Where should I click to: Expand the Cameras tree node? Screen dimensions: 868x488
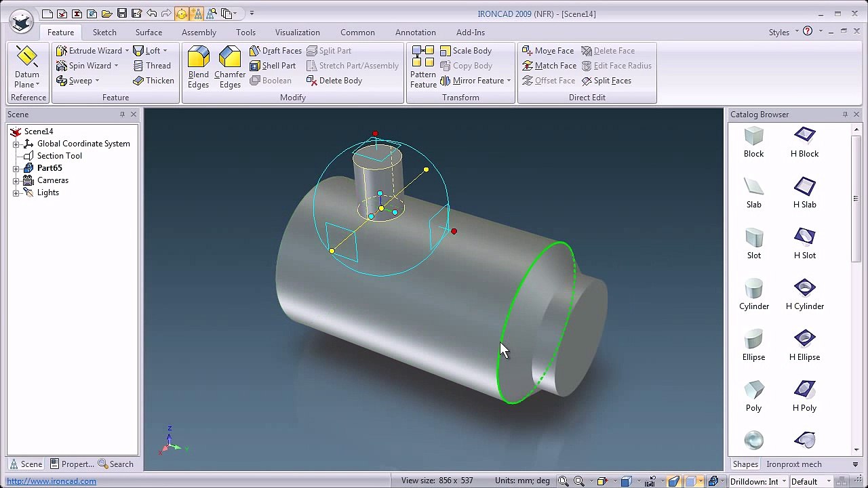[x=16, y=180]
